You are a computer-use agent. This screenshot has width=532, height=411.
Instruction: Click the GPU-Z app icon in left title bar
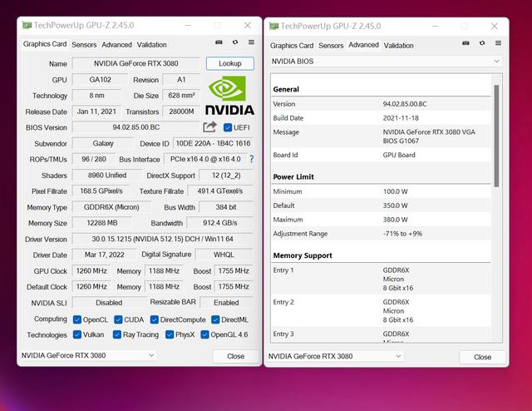[x=27, y=25]
